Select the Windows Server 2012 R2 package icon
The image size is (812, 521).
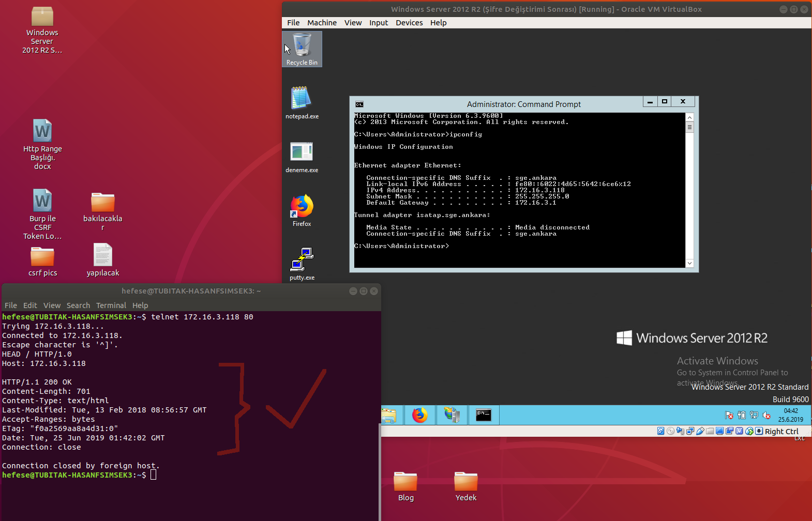pos(42,30)
